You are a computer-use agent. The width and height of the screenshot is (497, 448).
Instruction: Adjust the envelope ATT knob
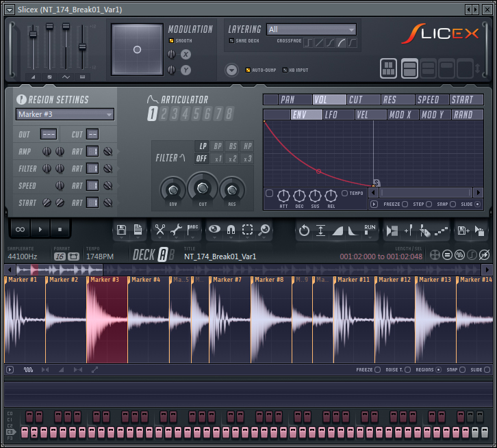283,196
